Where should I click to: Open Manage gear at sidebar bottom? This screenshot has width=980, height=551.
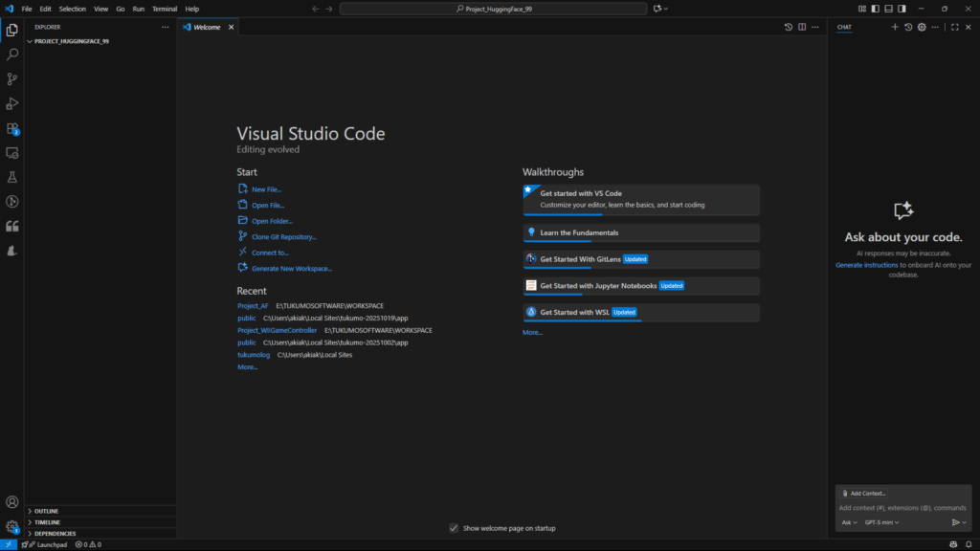pyautogui.click(x=11, y=525)
